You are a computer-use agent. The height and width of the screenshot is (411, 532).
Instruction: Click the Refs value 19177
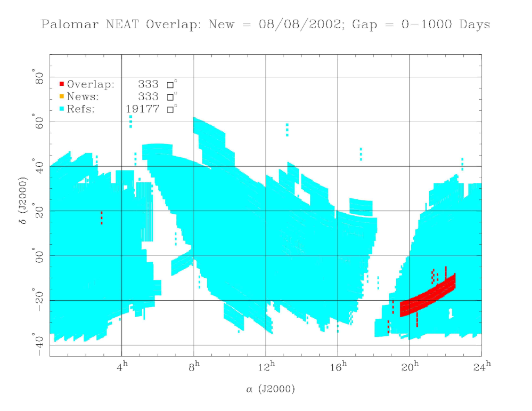click(x=142, y=109)
